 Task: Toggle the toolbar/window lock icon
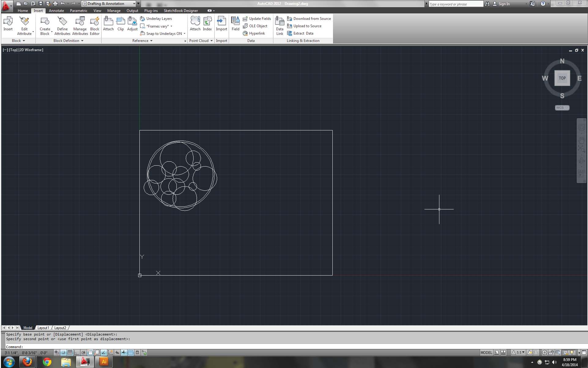551,352
